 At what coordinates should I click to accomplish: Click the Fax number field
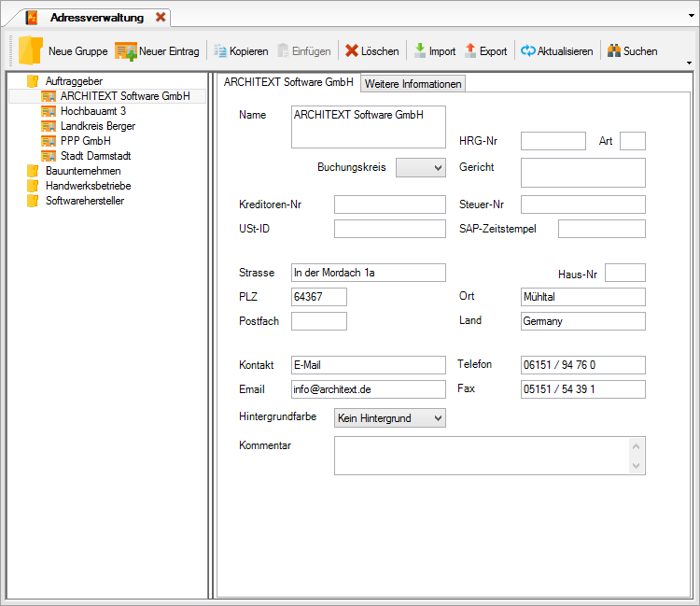click(x=583, y=389)
